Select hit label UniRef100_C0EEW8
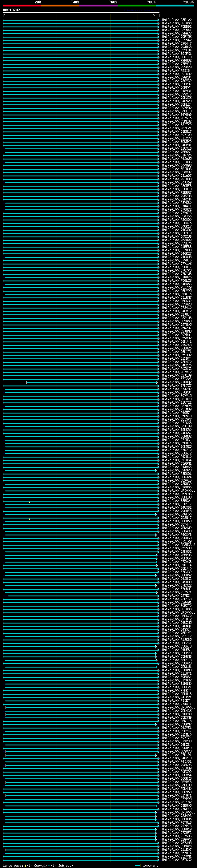The height and width of the screenshot is (868, 197). [176, 785]
